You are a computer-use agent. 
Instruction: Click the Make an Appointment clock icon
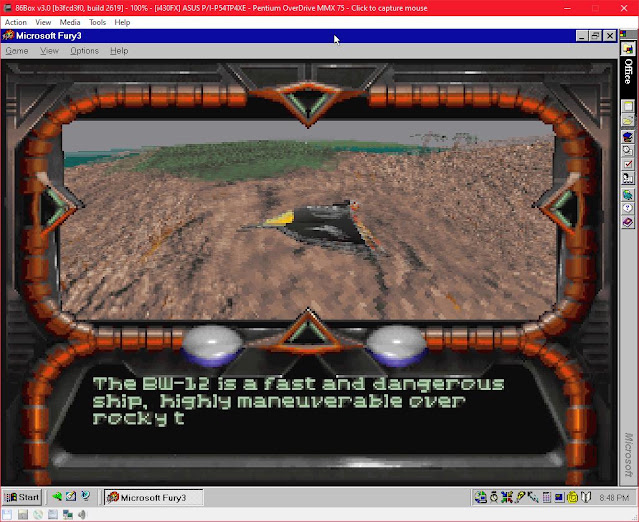628,150
